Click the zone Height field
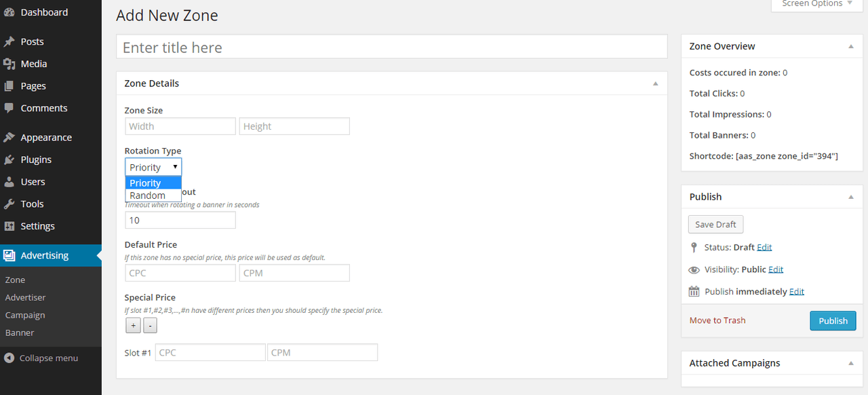868x395 pixels. 294,126
